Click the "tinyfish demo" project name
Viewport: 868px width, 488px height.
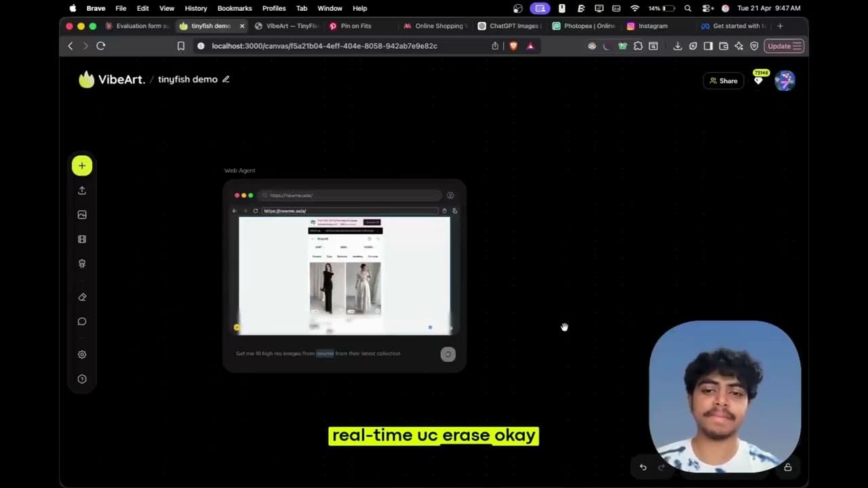(x=188, y=79)
